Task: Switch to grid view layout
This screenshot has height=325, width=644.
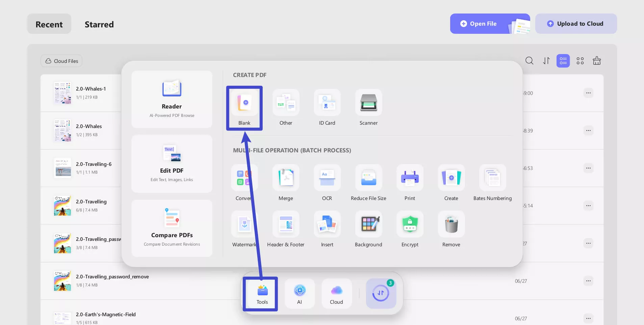Action: 580,61
